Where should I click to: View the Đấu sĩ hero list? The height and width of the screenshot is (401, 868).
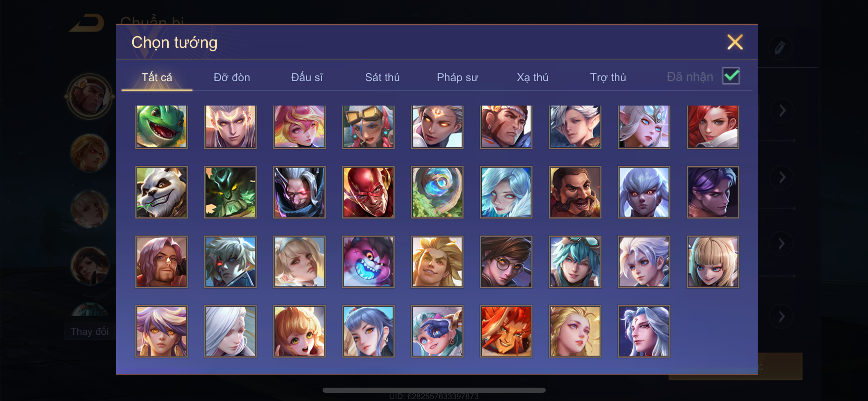click(307, 77)
